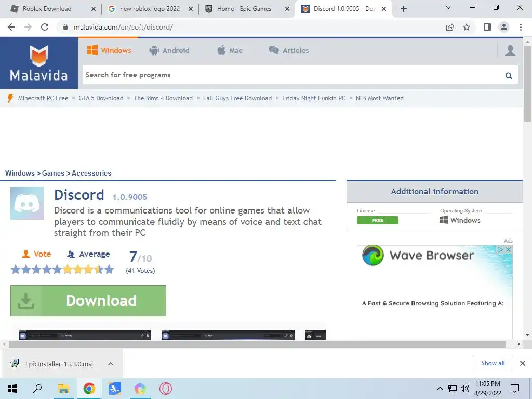Screen dimensions: 532x399
Task: Open a new browser tab
Action: coord(403,9)
